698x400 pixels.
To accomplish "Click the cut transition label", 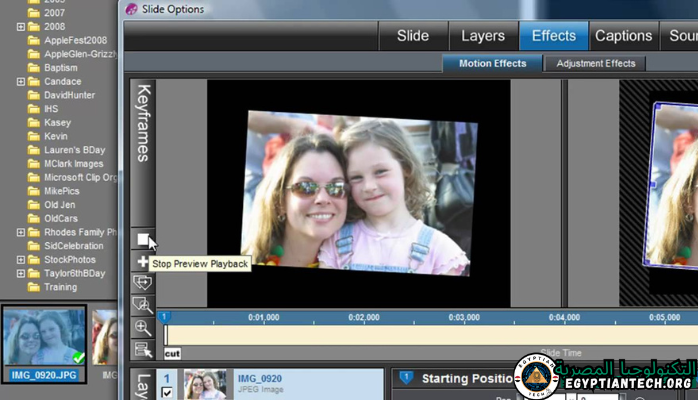I will pos(172,353).
